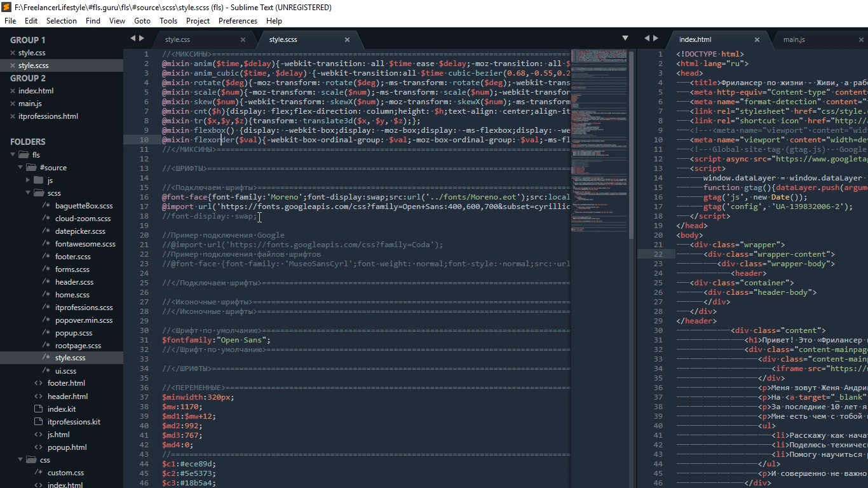868x488 pixels.
Task: Open header.html in sidebar
Action: [x=67, y=396]
